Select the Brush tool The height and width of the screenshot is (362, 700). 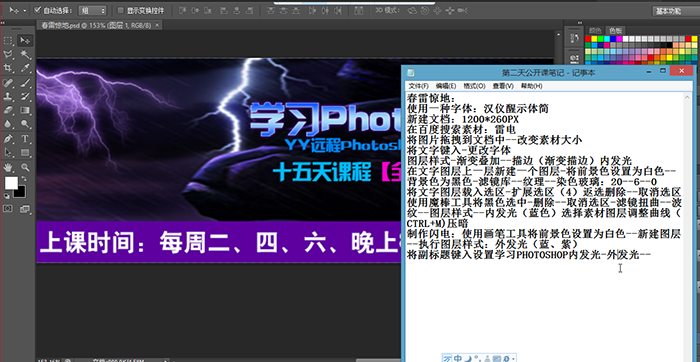pyautogui.click(x=25, y=83)
